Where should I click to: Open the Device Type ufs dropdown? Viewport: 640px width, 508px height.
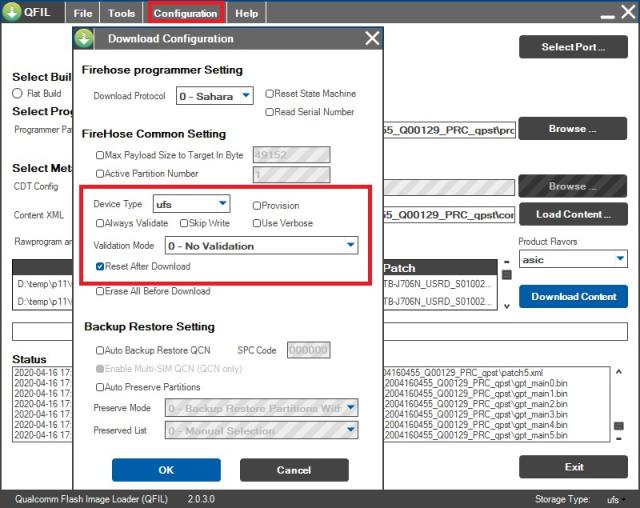[x=191, y=204]
